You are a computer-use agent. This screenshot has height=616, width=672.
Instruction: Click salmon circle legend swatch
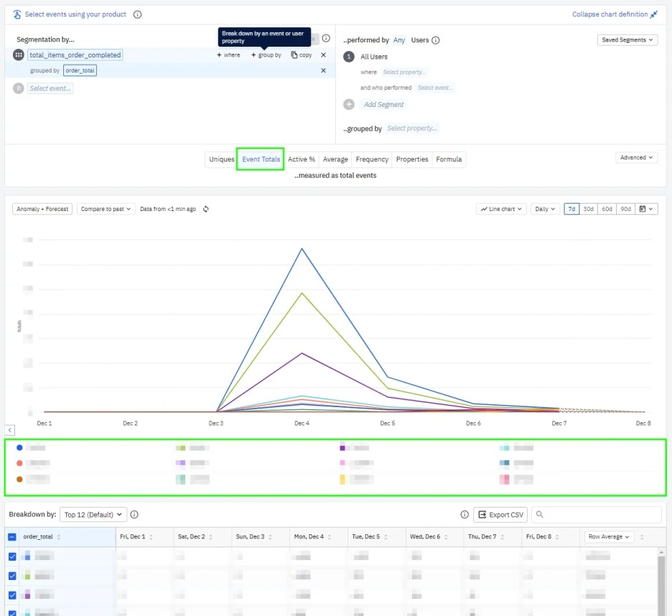click(19, 463)
